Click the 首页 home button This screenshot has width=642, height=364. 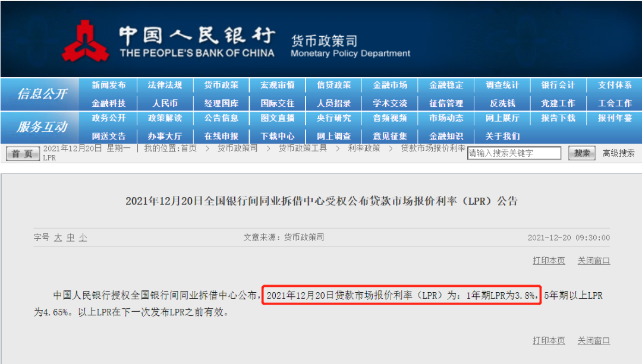click(x=23, y=153)
